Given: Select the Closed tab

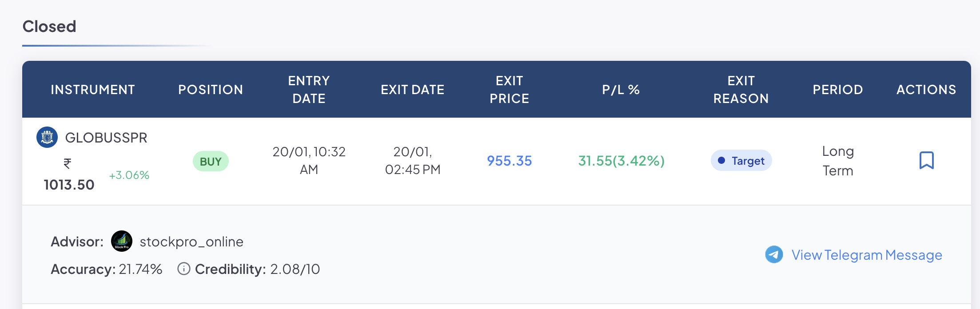Looking at the screenshot, I should (x=49, y=26).
